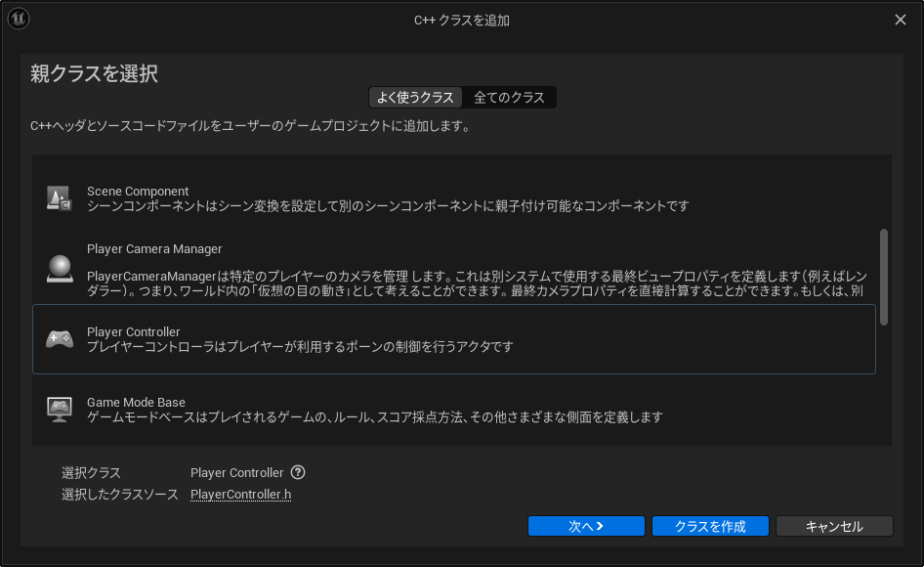
Task: Click the Player Controller gamepad icon
Action: [60, 339]
